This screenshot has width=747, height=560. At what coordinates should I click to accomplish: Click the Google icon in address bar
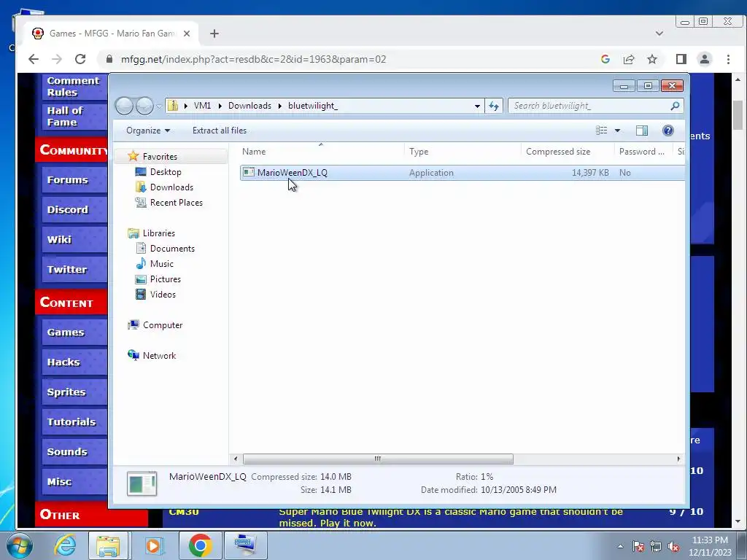coord(605,59)
